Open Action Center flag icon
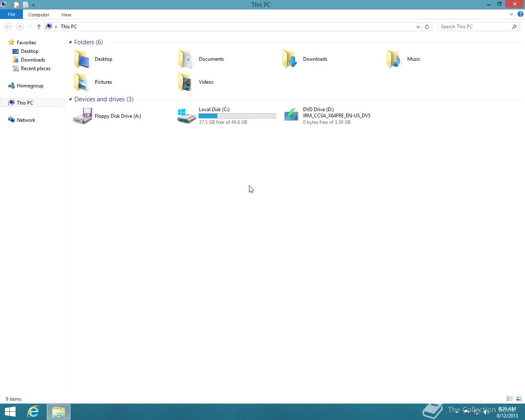 (467, 413)
